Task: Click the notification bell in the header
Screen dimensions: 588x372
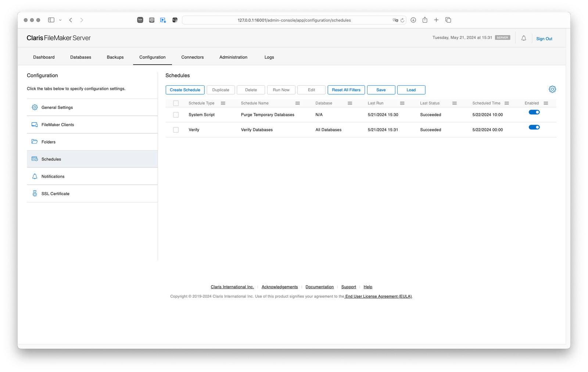Action: [524, 38]
